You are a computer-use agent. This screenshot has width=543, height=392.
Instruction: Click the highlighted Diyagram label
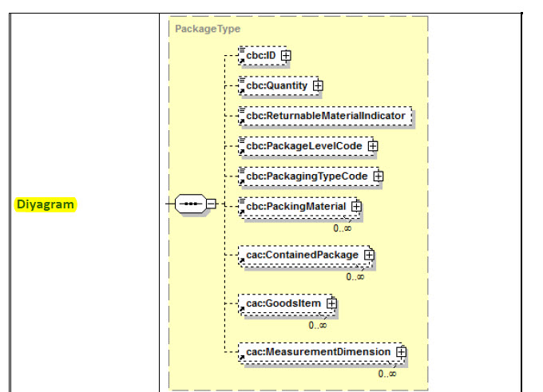[x=45, y=204]
